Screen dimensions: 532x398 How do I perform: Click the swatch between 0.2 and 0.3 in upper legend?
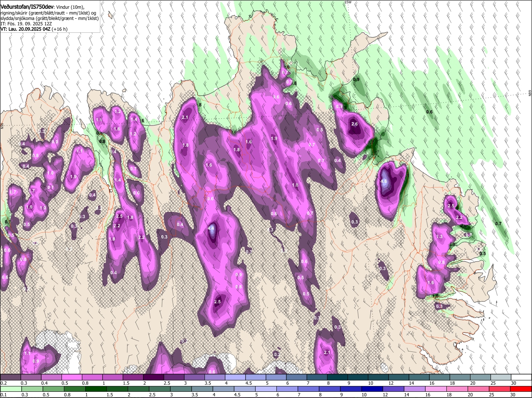(10, 377)
